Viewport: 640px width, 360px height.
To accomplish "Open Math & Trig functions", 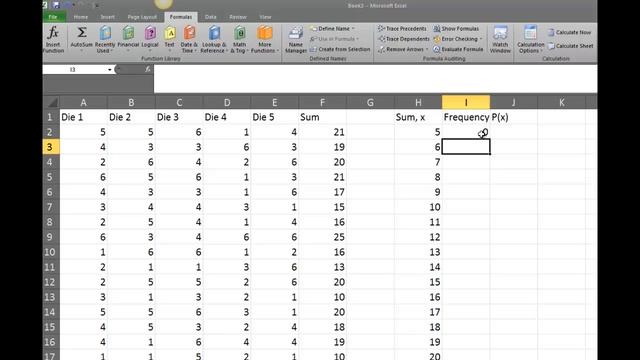I will [x=240, y=39].
